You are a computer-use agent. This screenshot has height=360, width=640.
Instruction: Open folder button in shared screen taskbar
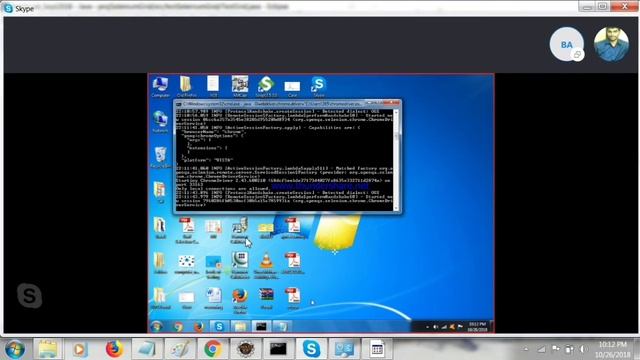(x=240, y=327)
